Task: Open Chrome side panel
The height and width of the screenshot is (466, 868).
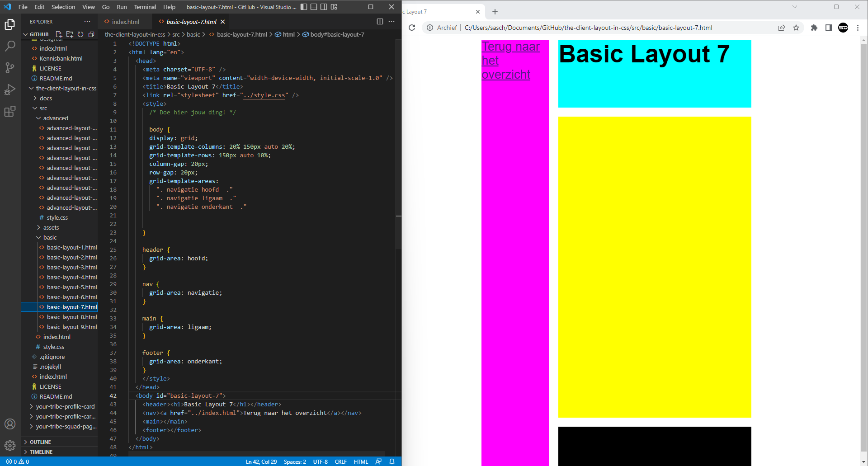Action: coord(829,28)
